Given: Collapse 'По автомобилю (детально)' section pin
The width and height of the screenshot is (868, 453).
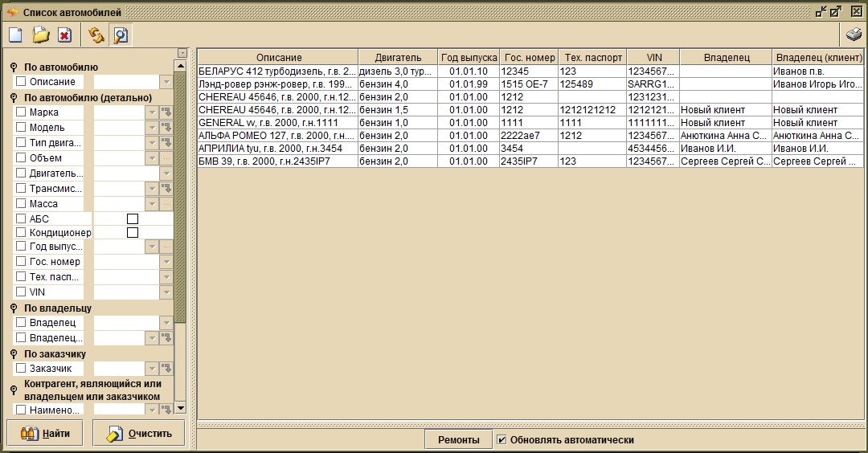Looking at the screenshot, I should (x=14, y=98).
